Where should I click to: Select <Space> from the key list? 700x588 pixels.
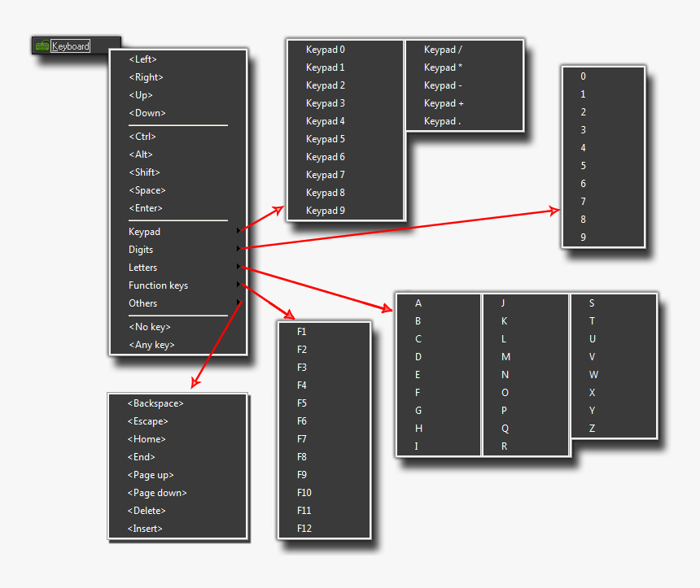(x=147, y=189)
